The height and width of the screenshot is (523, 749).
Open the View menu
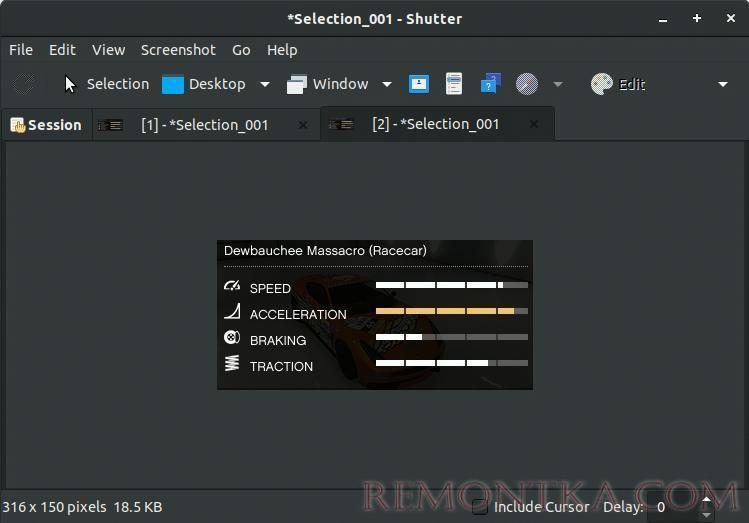108,50
